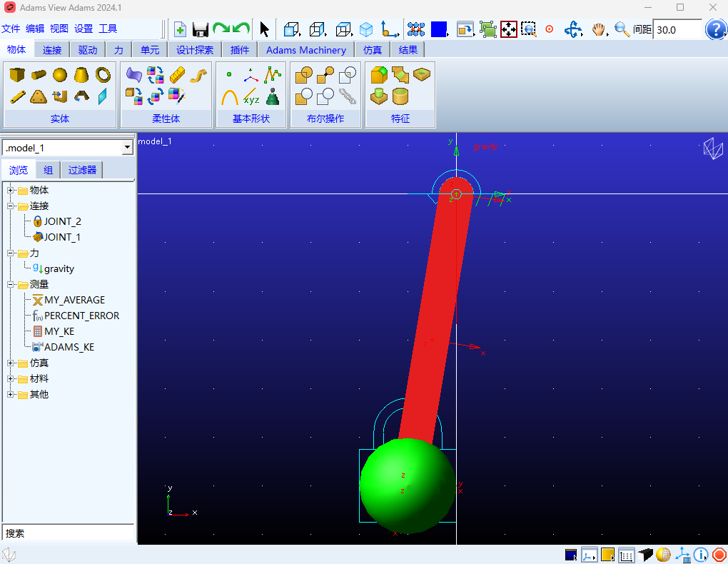Select the sphere solid tool
The width and height of the screenshot is (728, 564).
click(x=60, y=74)
